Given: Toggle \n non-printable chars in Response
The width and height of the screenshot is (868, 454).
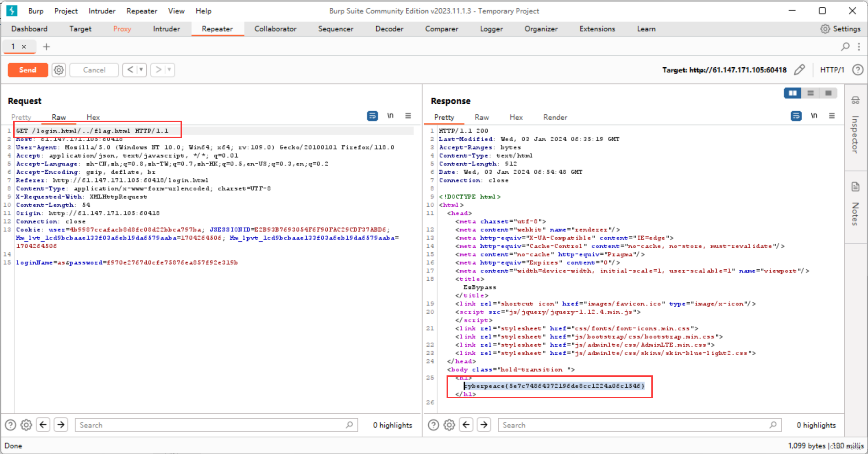Looking at the screenshot, I should pyautogui.click(x=814, y=116).
